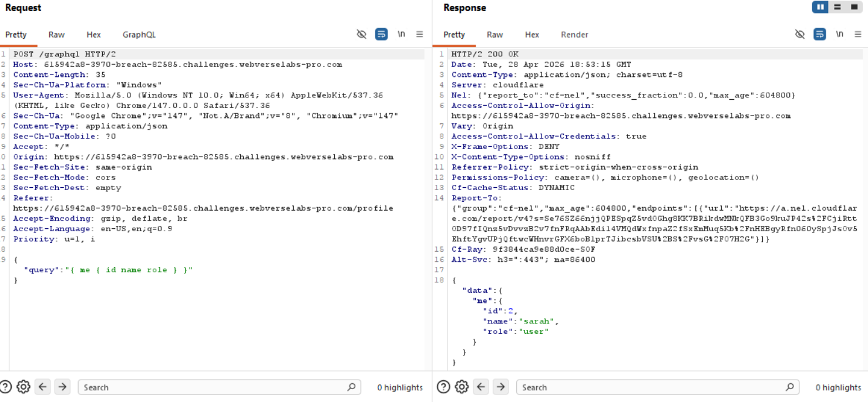The width and height of the screenshot is (868, 402).
Task: Click the Sec-Ch-Ua-Platform header line
Action: (x=88, y=85)
